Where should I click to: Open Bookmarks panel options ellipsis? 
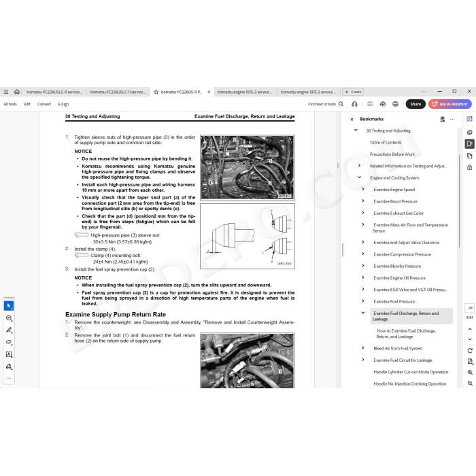[452, 119]
